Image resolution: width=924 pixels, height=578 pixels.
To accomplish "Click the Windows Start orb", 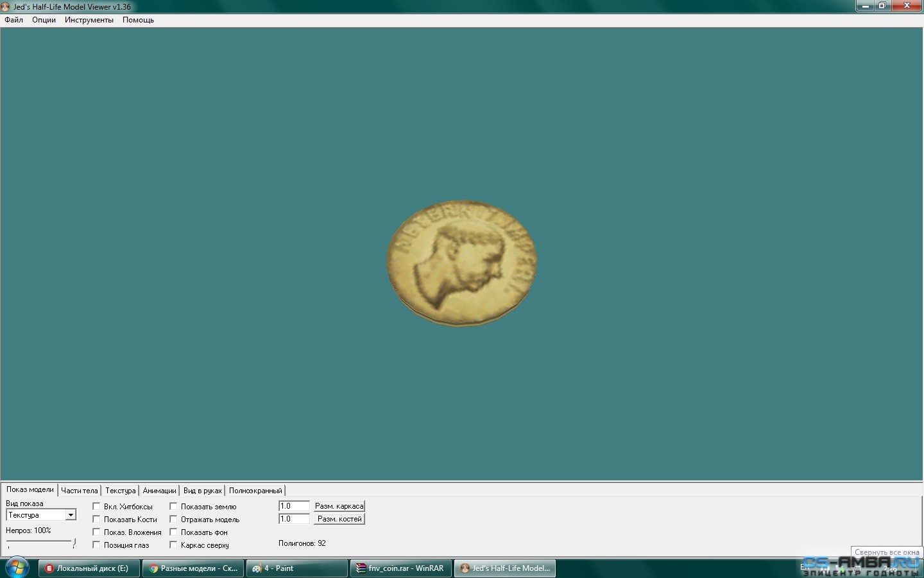I will 17,568.
